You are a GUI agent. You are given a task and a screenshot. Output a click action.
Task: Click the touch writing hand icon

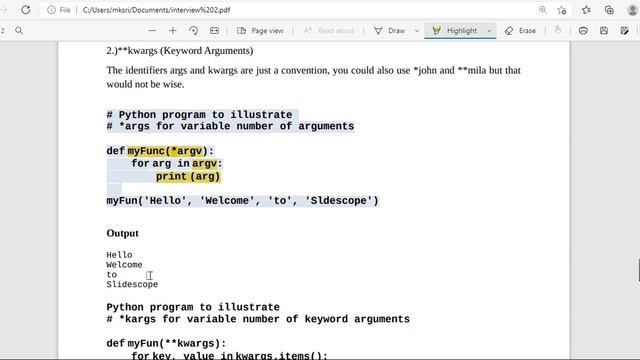[558, 30]
